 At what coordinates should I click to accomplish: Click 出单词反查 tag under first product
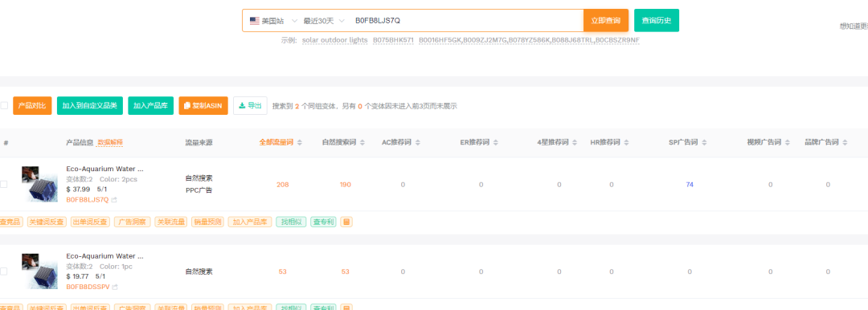[x=90, y=222]
